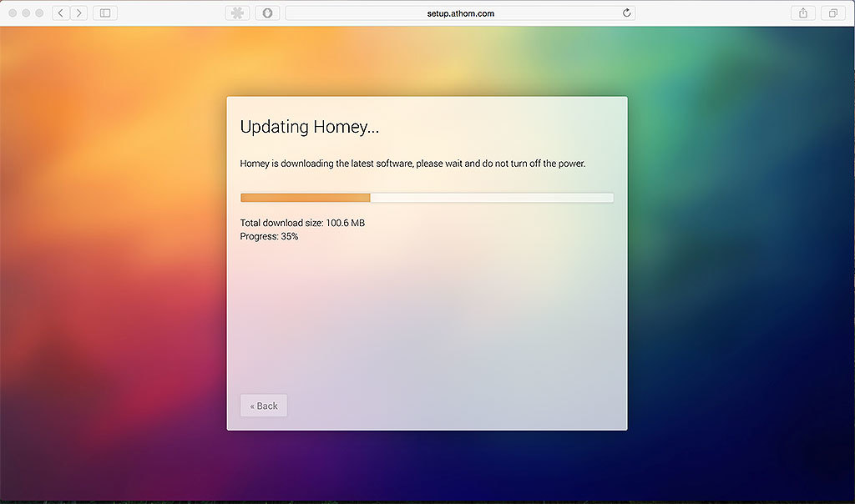Minimize the window with the middle traffic light

coord(26,13)
